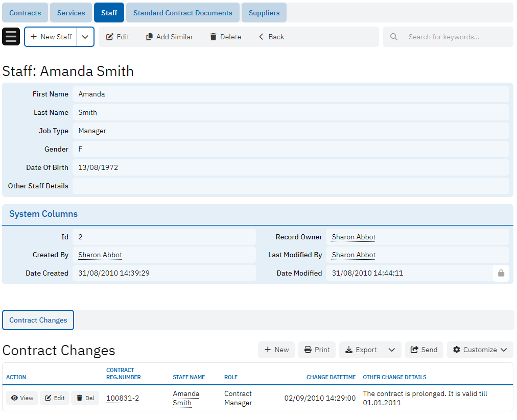Image resolution: width=517 pixels, height=420 pixels.
Task: Select the Standard Contract Documents tab
Action: [x=182, y=13]
